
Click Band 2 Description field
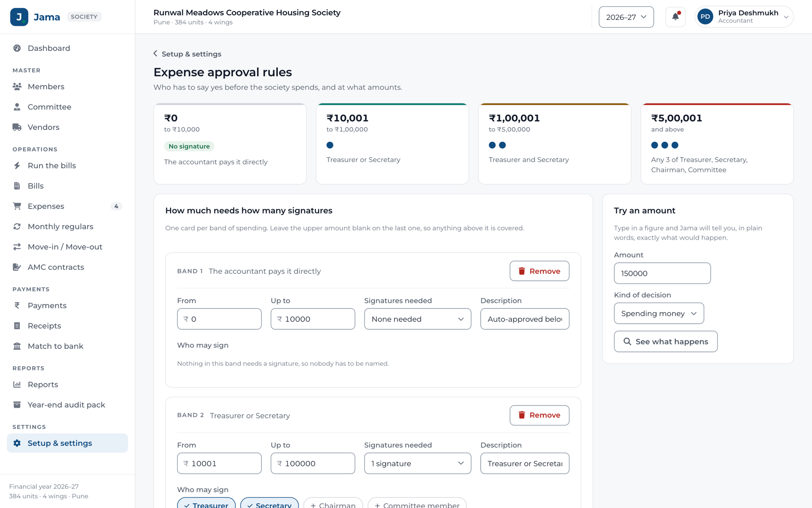[x=525, y=463]
